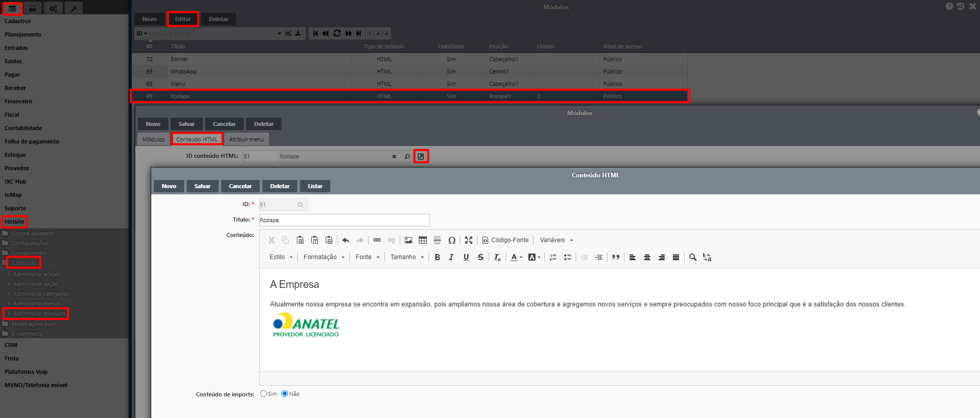Go to last page of Módulos grid
Image resolution: width=980 pixels, height=418 pixels.
(359, 33)
